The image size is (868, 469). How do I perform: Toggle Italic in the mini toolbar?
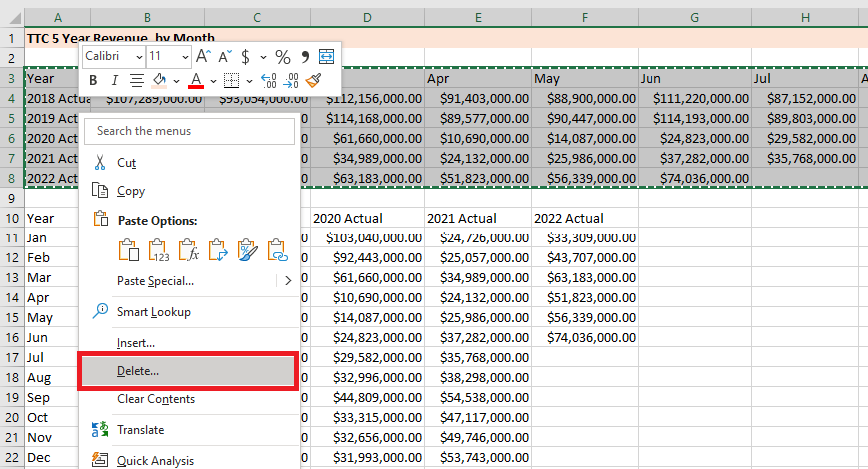pos(114,81)
